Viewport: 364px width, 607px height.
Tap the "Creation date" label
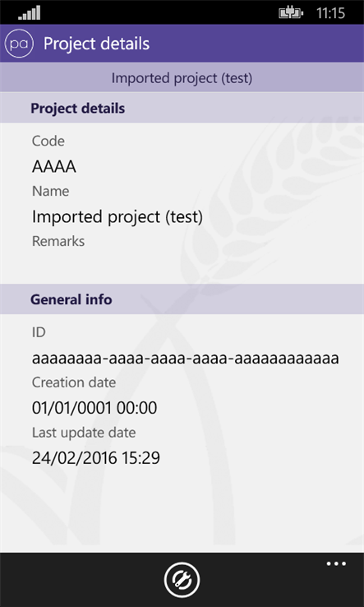[x=74, y=382]
